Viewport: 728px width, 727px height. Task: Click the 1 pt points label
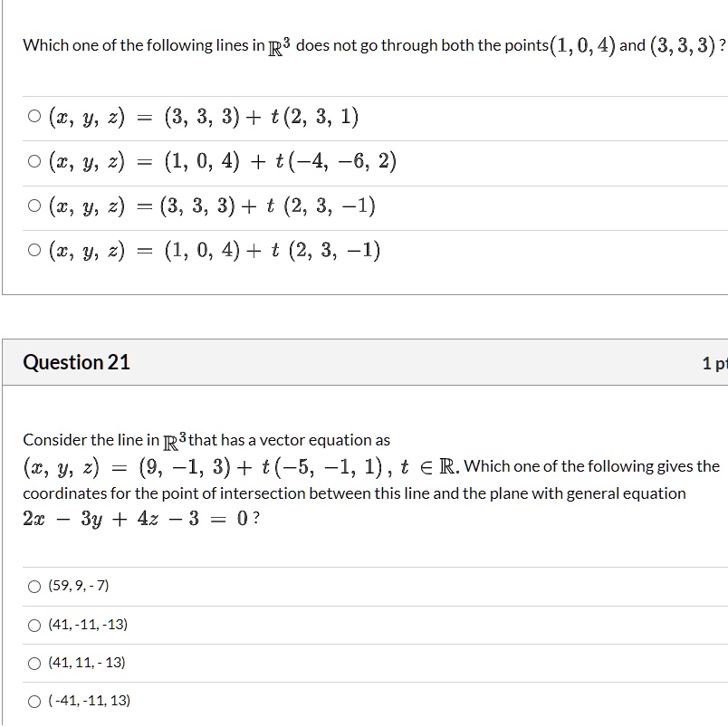point(715,363)
